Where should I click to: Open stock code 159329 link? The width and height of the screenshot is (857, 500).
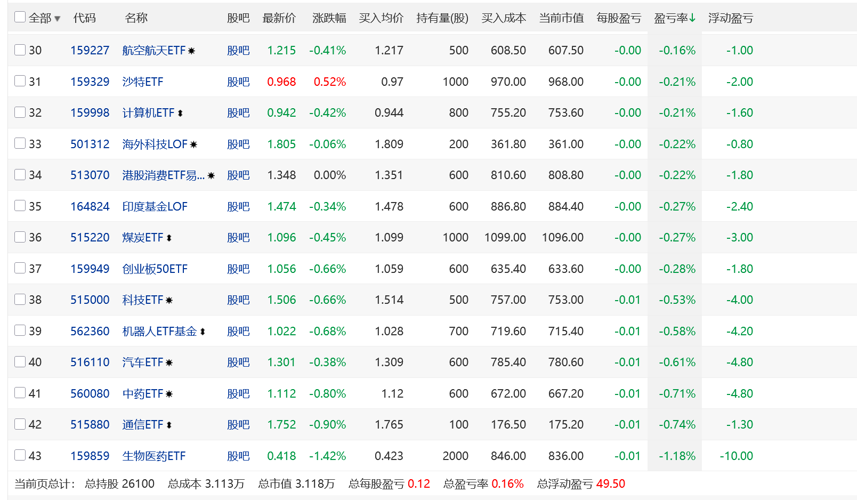(90, 81)
